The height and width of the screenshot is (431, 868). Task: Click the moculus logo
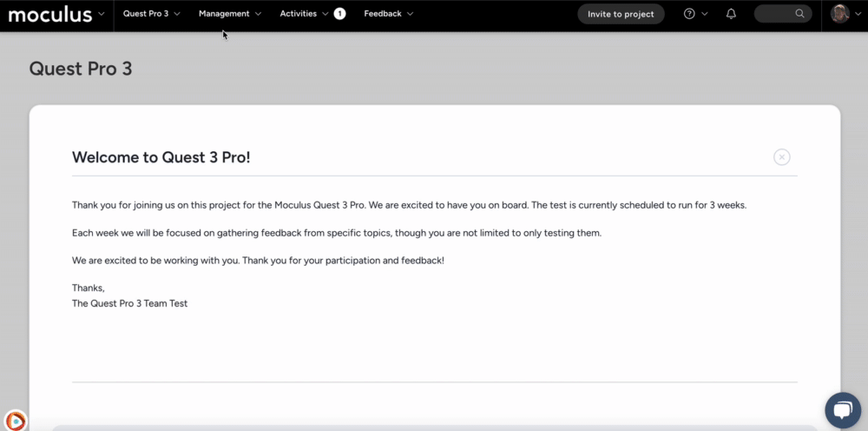tap(49, 15)
